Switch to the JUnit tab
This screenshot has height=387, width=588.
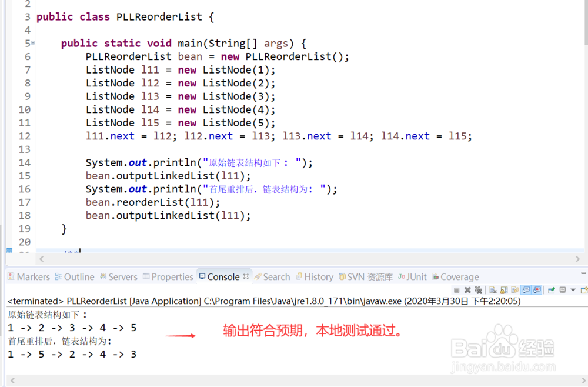[412, 277]
